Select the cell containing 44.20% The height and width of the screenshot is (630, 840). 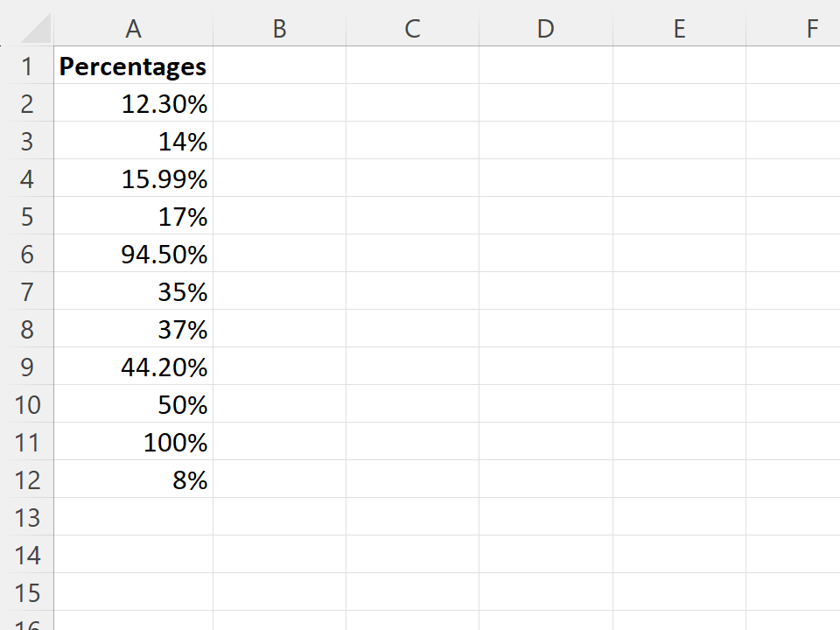pyautogui.click(x=133, y=367)
